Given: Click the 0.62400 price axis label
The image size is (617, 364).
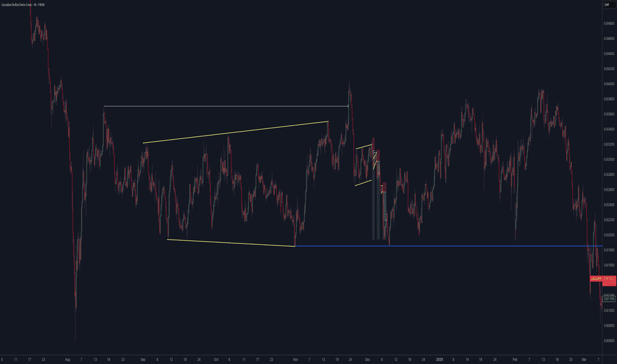Looking at the screenshot, I should tap(609, 205).
